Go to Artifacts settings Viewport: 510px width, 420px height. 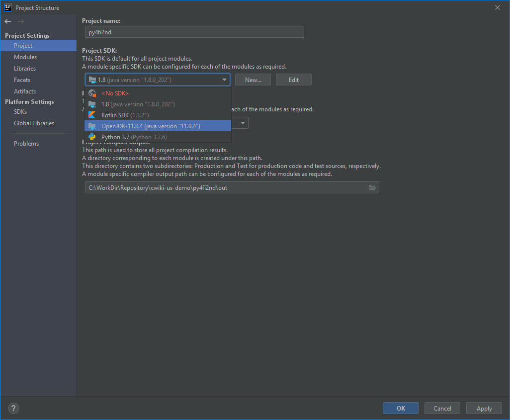38,91
